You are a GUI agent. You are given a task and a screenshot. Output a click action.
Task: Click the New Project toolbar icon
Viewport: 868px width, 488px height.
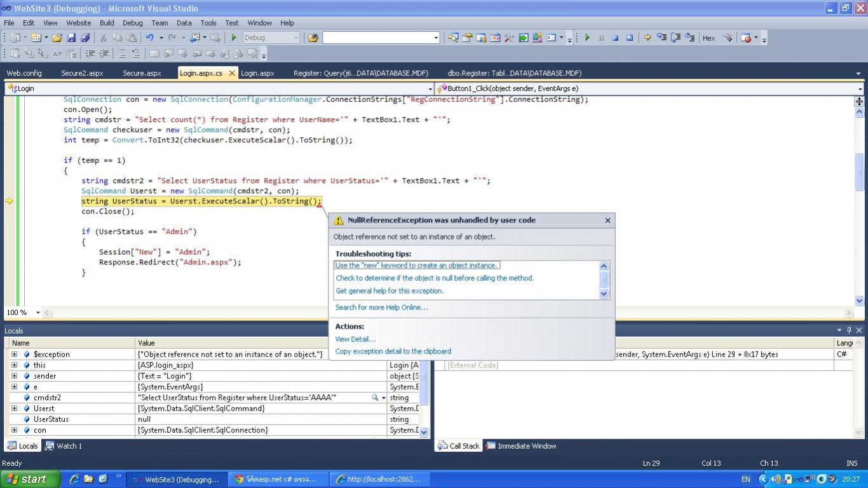pyautogui.click(x=15, y=38)
